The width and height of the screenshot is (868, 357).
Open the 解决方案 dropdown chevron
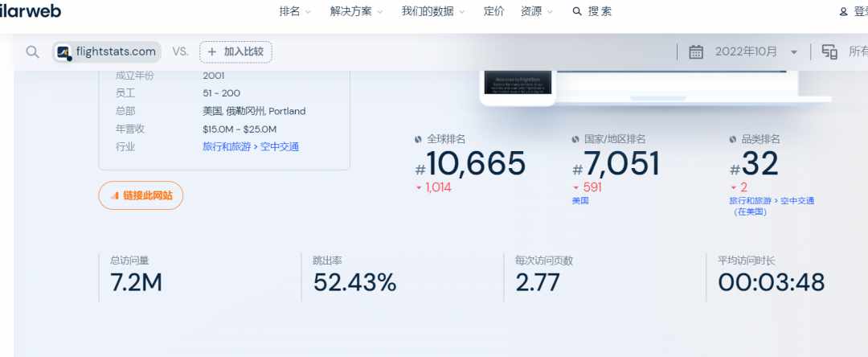[379, 11]
